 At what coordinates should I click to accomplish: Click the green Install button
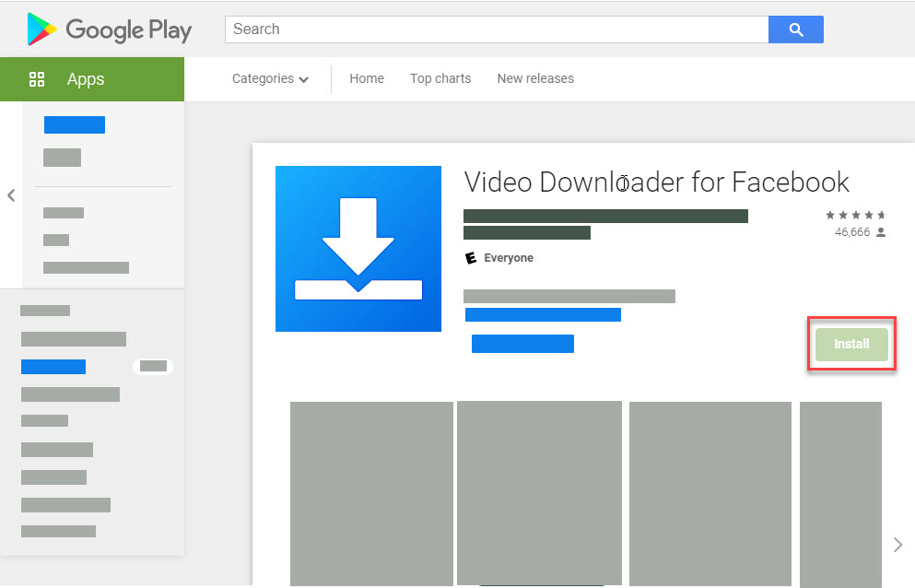click(x=851, y=344)
